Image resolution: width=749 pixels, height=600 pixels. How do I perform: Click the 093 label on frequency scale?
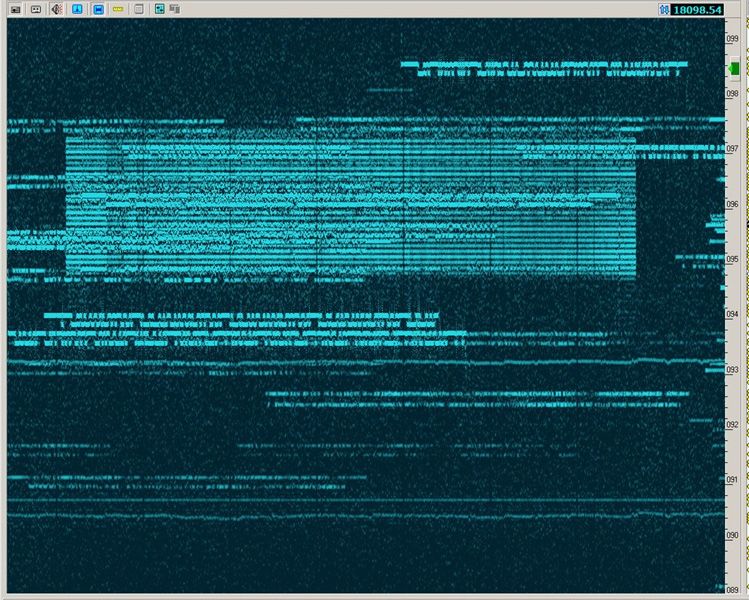click(x=732, y=370)
